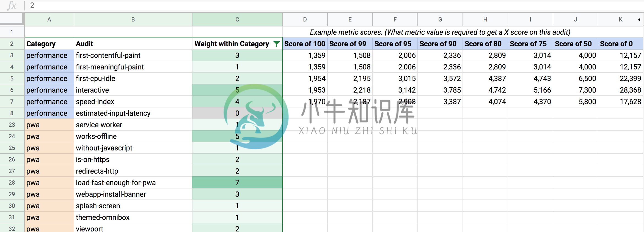Select the service-worker cell
Image resolution: width=644 pixels, height=232 pixels.
coord(133,125)
